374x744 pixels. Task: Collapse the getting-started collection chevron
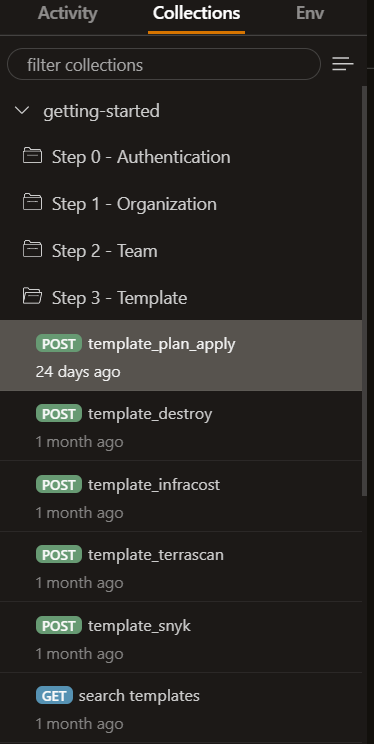click(x=22, y=111)
